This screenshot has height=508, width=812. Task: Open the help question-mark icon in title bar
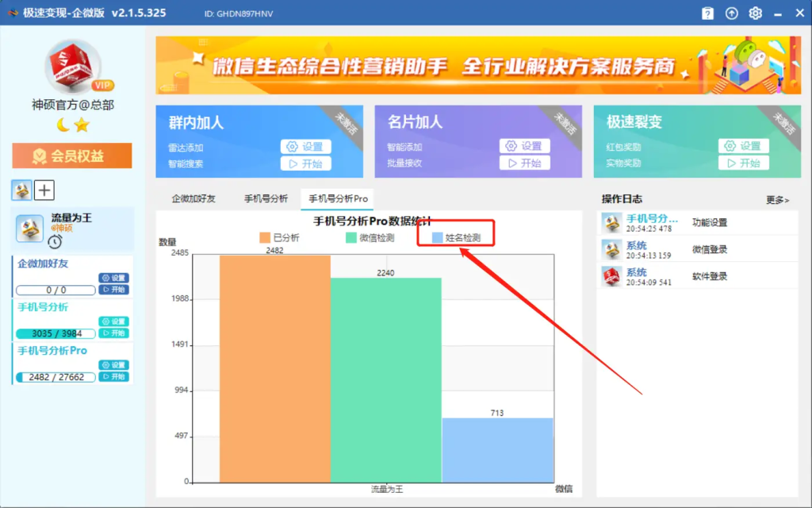coord(707,13)
